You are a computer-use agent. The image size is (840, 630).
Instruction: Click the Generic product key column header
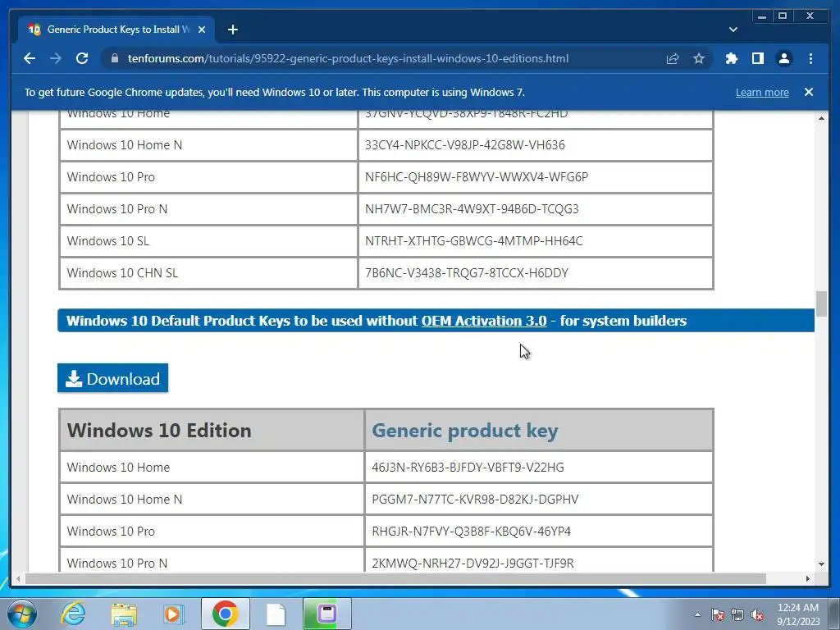tap(538, 430)
